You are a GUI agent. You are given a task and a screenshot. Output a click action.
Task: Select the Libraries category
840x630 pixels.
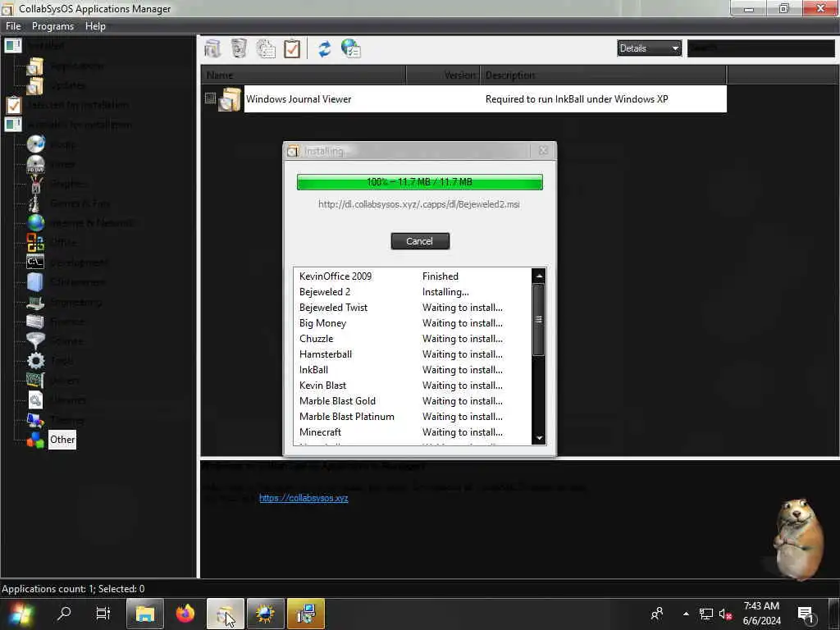(x=57, y=400)
